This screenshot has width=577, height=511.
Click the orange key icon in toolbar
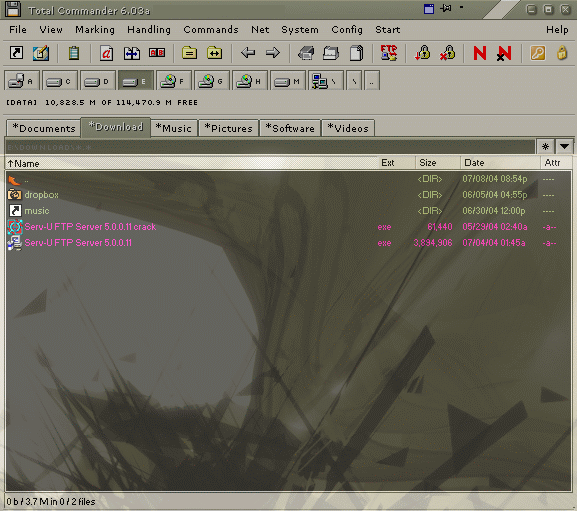click(x=538, y=53)
